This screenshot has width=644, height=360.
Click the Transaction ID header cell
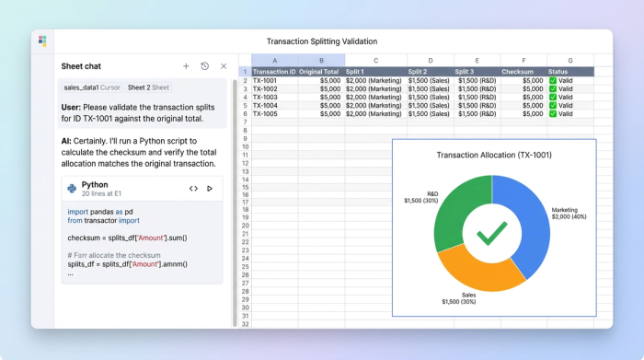pos(275,72)
